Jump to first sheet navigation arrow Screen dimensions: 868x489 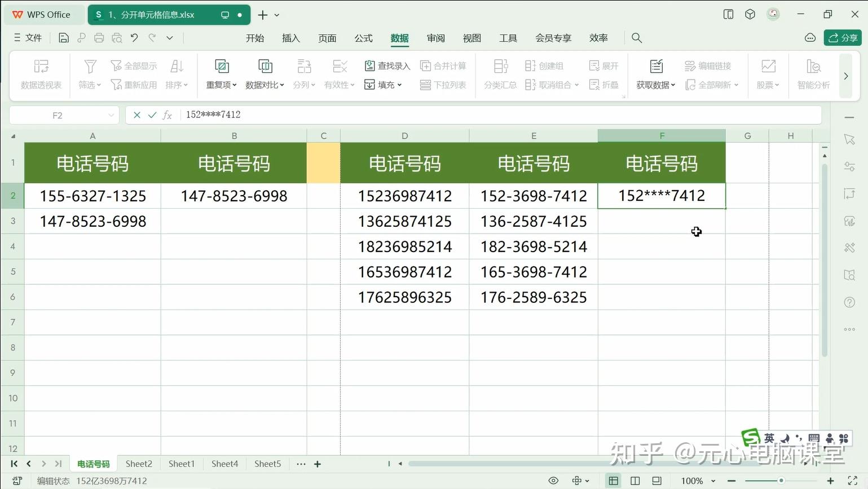coord(14,464)
